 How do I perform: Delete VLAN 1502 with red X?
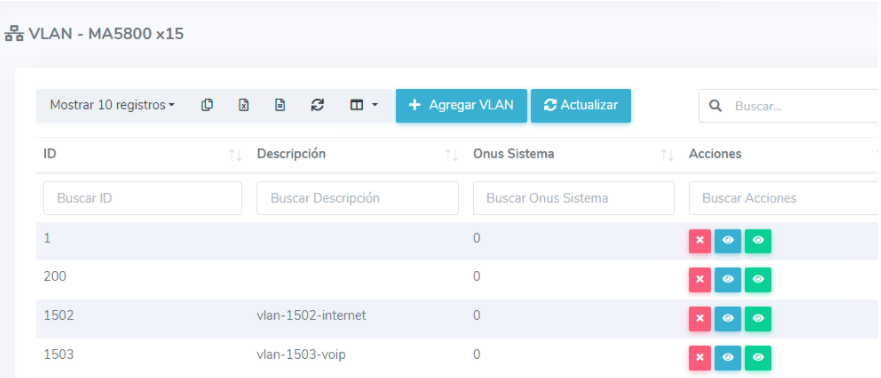pos(700,318)
